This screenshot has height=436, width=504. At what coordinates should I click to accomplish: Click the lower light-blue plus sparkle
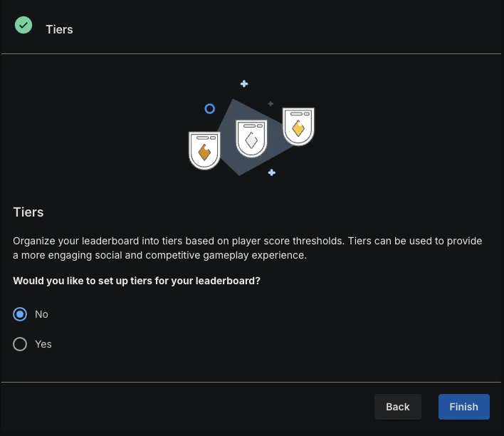pos(272,172)
